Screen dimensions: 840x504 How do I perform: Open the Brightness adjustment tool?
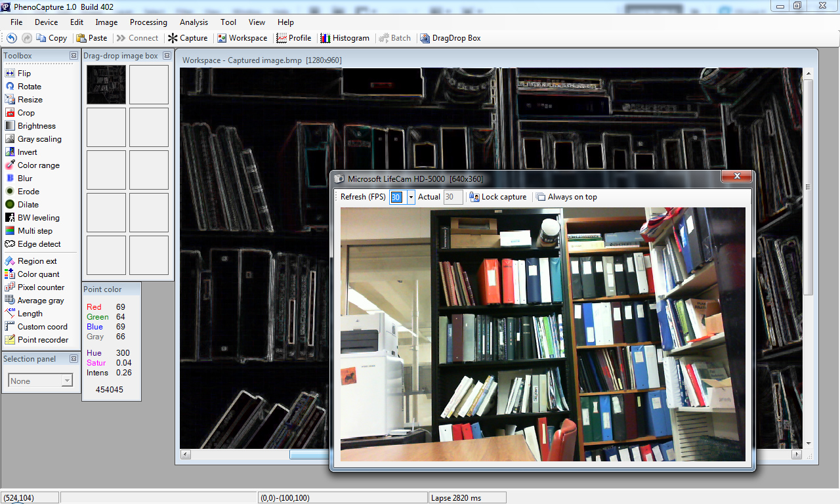tap(36, 126)
